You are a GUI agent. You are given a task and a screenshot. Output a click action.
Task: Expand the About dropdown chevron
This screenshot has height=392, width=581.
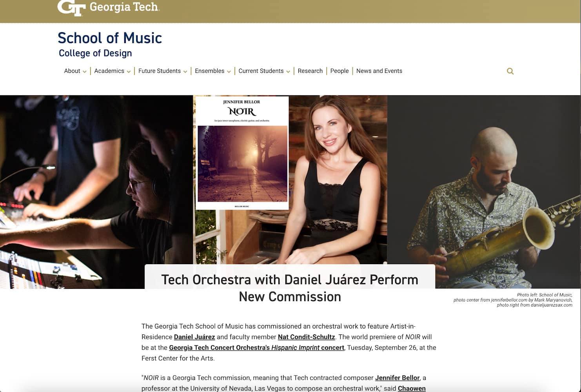point(84,72)
